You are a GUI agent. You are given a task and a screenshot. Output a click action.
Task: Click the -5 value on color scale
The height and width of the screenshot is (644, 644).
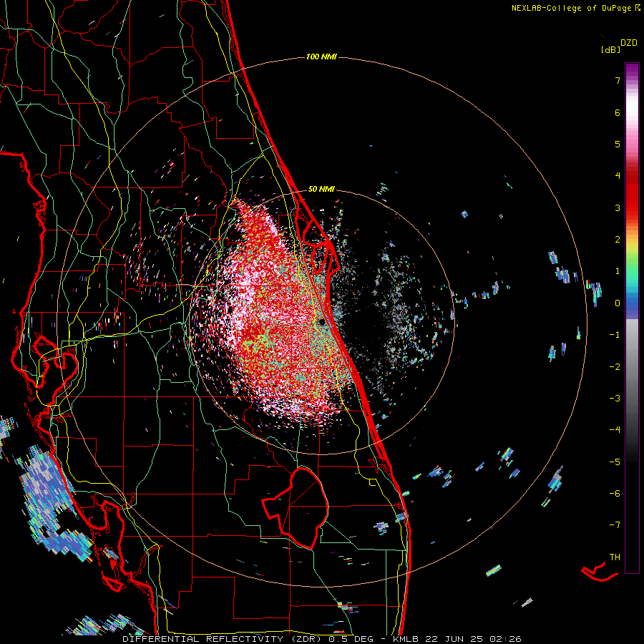pos(615,462)
